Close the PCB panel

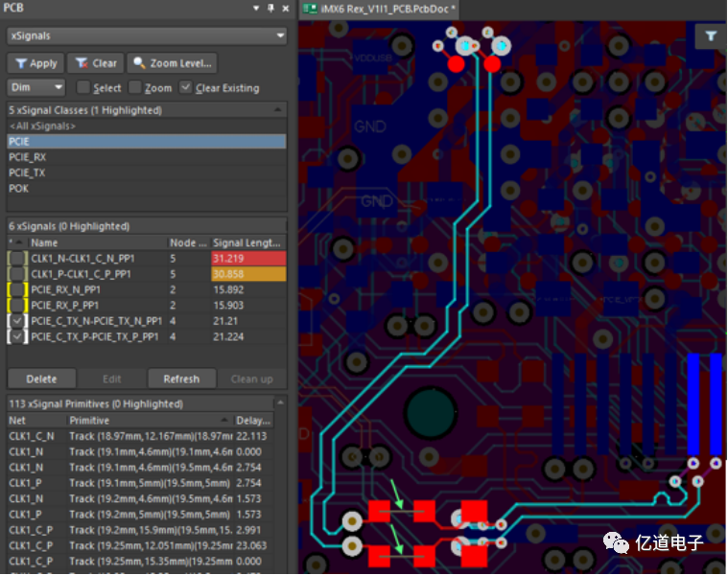click(285, 8)
